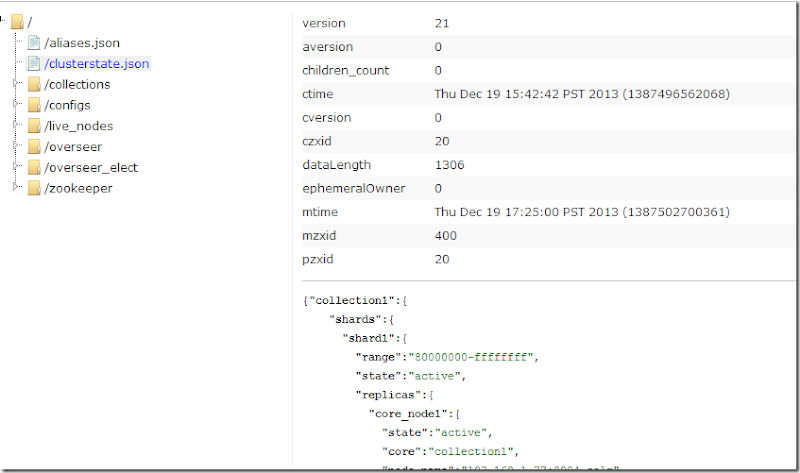Viewport: 800px width, 473px height.
Task: Expand the /collections tree node
Action: point(16,83)
